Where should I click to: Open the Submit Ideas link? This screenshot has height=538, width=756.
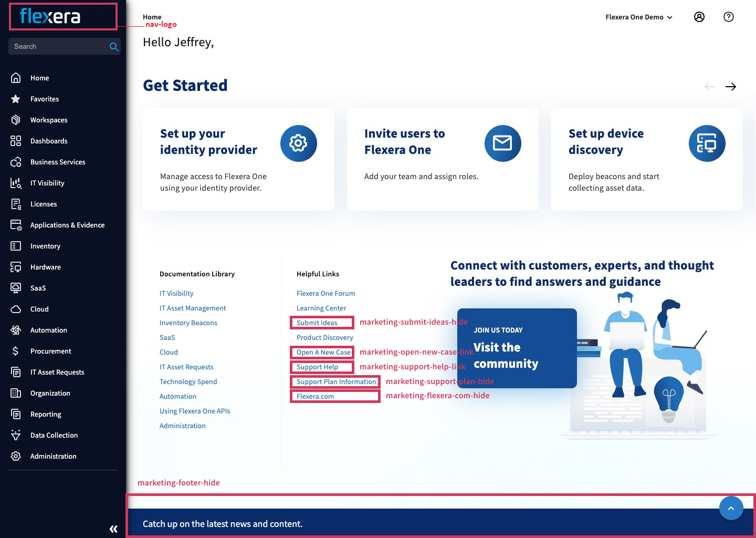pos(317,323)
